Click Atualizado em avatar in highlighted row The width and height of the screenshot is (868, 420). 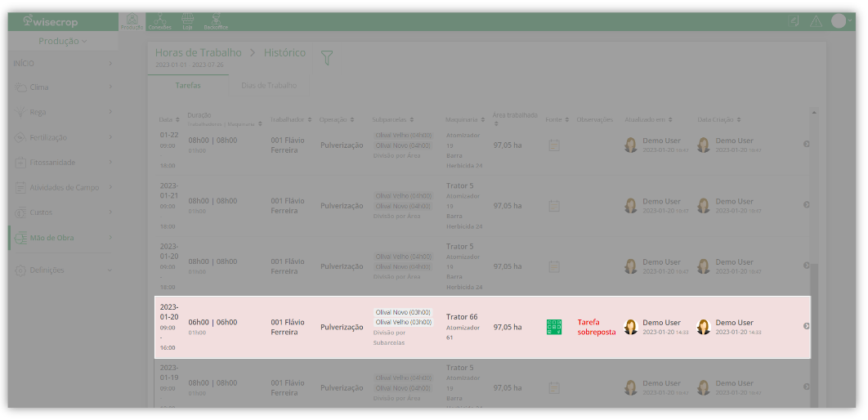(x=630, y=327)
